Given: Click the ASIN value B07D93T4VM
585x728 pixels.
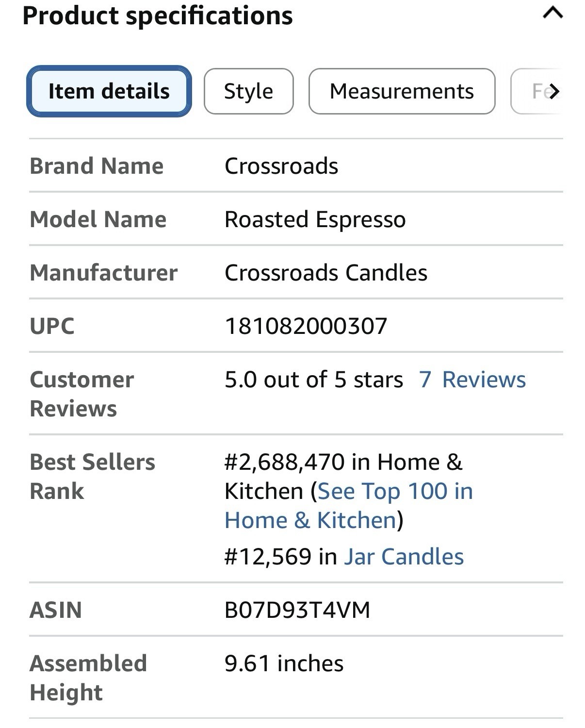Looking at the screenshot, I should [297, 610].
